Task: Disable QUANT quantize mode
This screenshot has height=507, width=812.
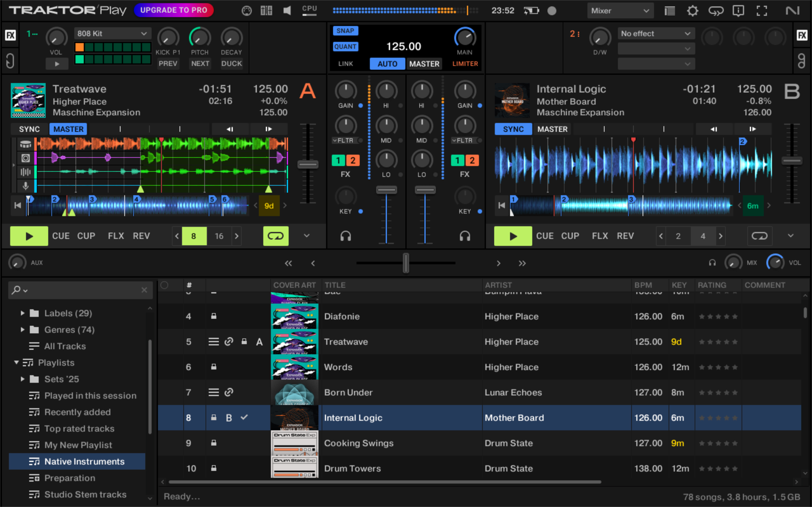Action: 345,46
